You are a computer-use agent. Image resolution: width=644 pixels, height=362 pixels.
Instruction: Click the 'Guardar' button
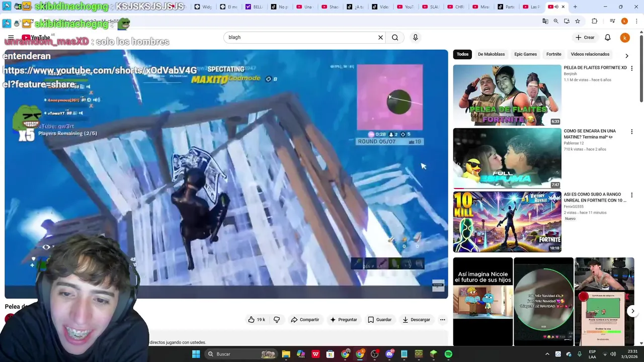pos(379,320)
